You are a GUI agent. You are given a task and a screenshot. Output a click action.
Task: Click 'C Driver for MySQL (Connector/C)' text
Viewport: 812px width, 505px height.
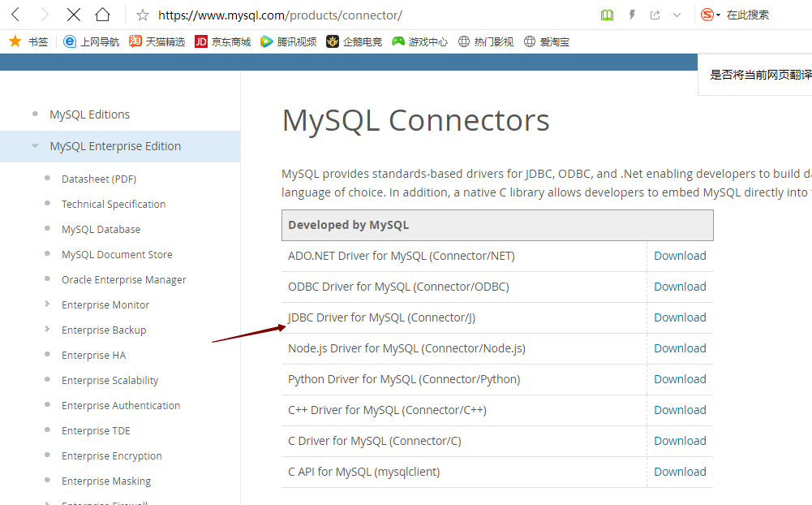pyautogui.click(x=375, y=441)
